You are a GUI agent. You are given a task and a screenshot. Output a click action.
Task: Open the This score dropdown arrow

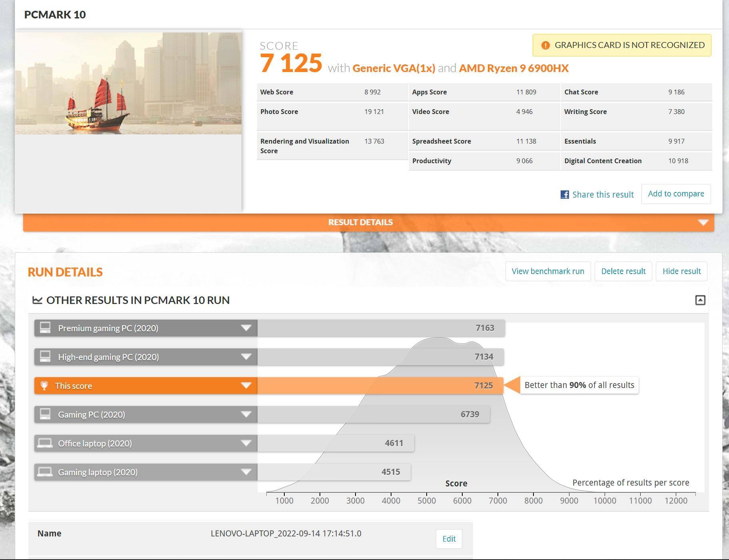click(246, 386)
